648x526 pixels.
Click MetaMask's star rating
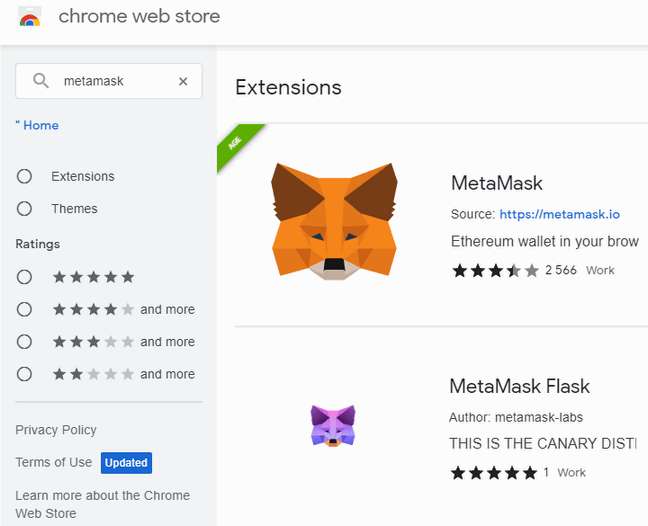495,270
